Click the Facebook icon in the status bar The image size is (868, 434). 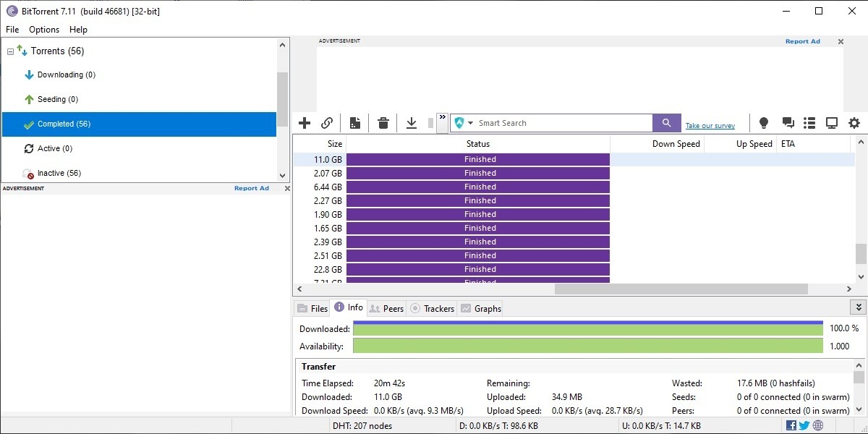(x=791, y=425)
